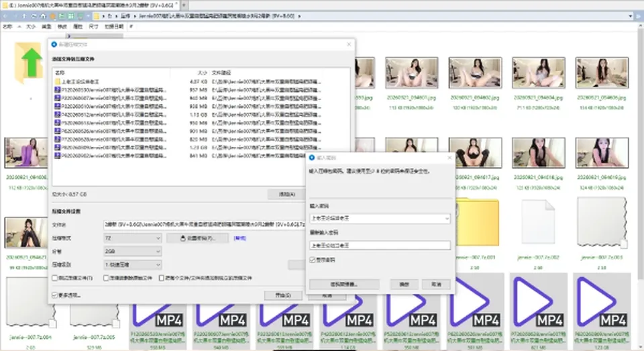Click the 4.07 KB folder row size
Image resolution: width=644 pixels, height=351 pixels.
(x=199, y=82)
